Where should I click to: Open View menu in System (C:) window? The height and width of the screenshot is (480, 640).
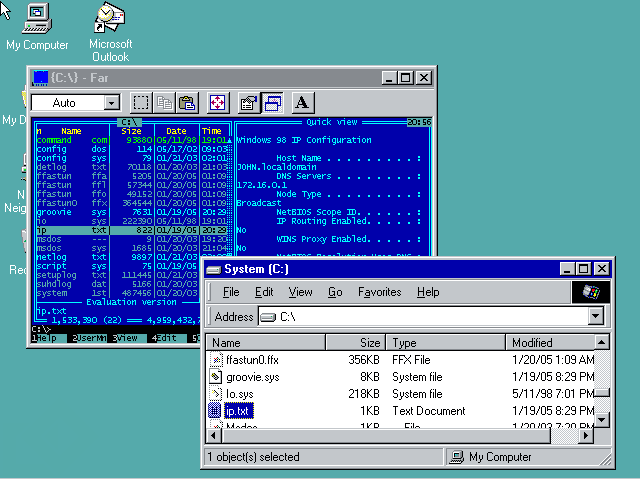[x=300, y=292]
